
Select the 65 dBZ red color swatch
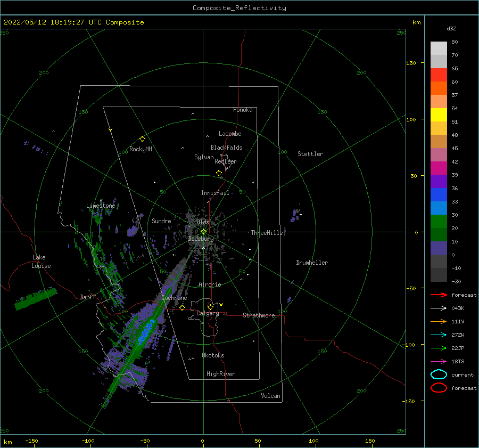439,75
